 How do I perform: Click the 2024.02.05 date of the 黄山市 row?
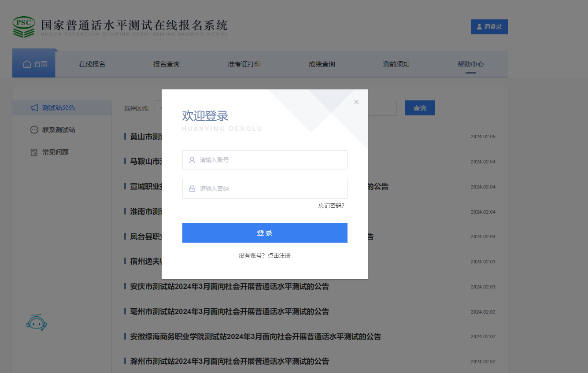point(483,137)
